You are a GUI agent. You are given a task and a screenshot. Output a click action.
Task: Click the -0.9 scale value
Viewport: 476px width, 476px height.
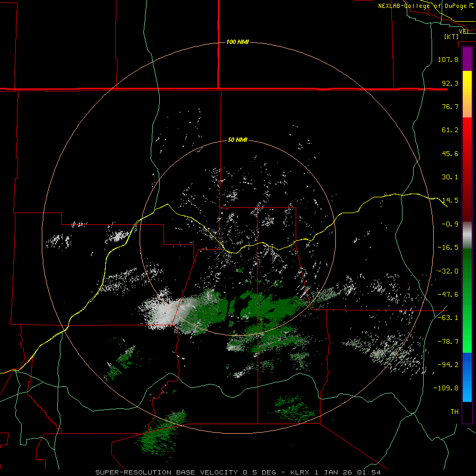pos(450,224)
